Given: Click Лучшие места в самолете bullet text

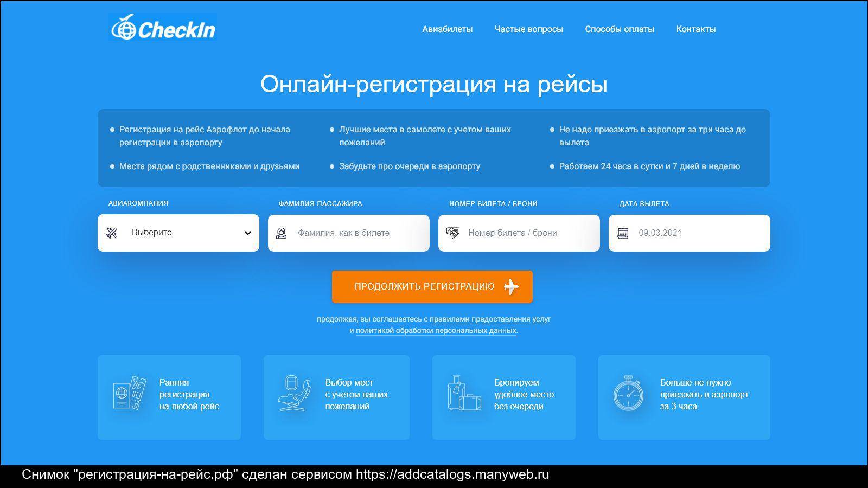Looking at the screenshot, I should point(425,136).
